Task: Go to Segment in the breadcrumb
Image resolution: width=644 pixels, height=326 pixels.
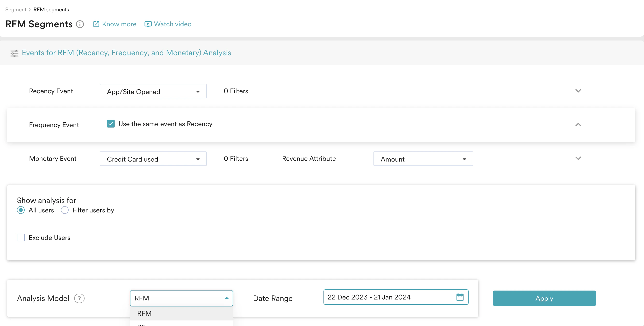Action: 16,9
